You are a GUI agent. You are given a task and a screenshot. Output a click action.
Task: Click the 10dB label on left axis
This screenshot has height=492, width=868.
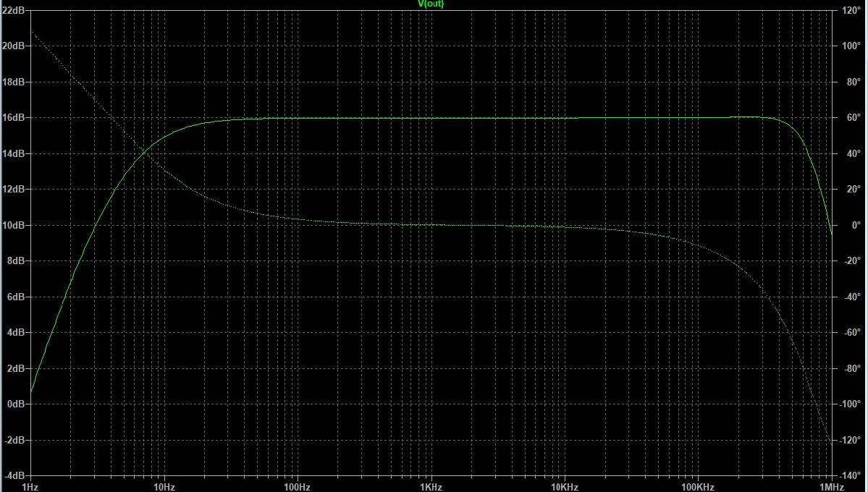pyautogui.click(x=15, y=225)
